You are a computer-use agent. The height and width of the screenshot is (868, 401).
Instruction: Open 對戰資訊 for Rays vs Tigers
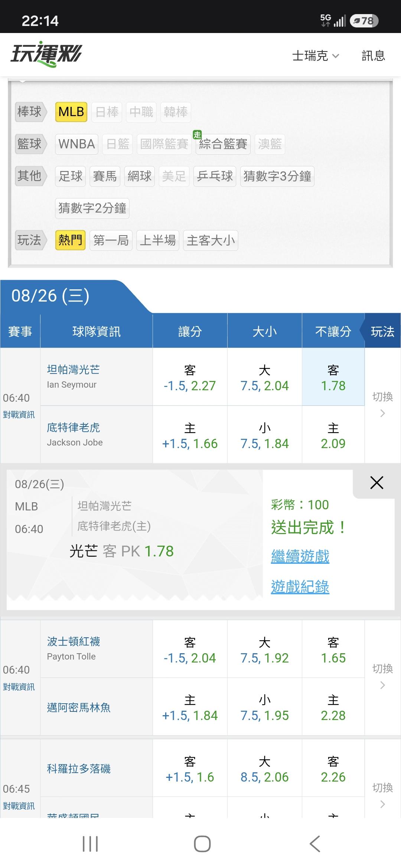pos(19,415)
